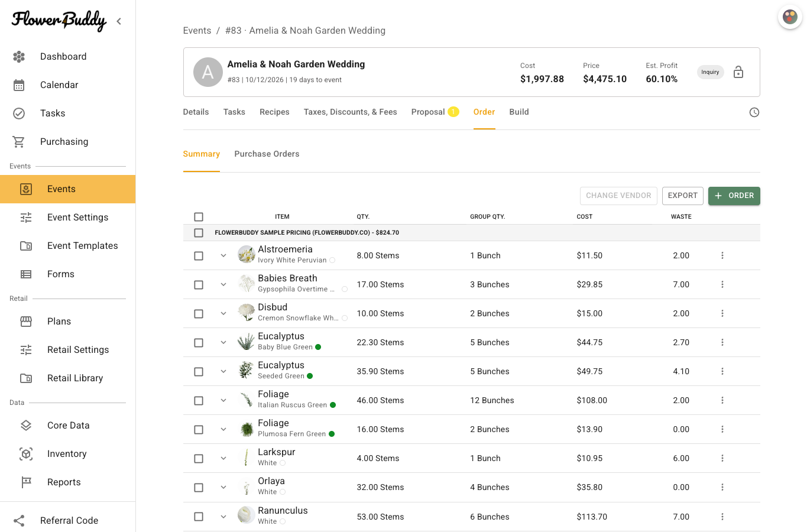Click the Event Settings sliders icon
Viewport: 807px width, 532px height.
pyautogui.click(x=26, y=218)
